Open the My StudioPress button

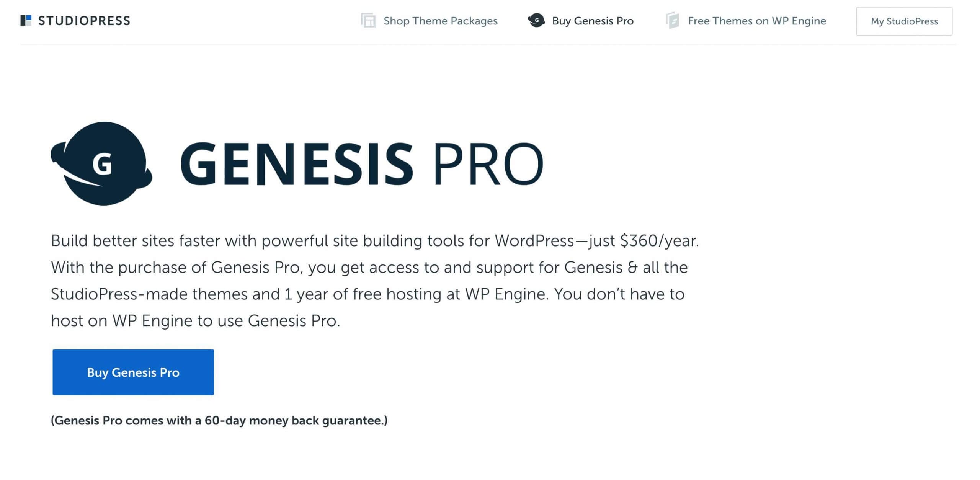point(904,21)
